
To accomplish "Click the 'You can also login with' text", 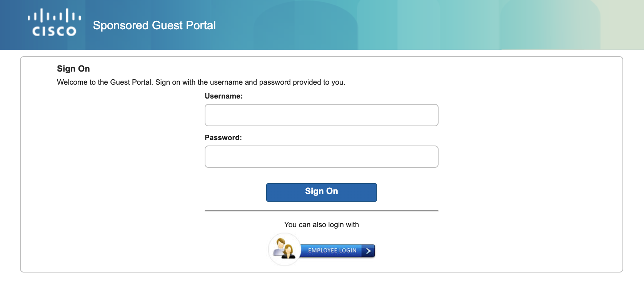I will click(x=321, y=224).
